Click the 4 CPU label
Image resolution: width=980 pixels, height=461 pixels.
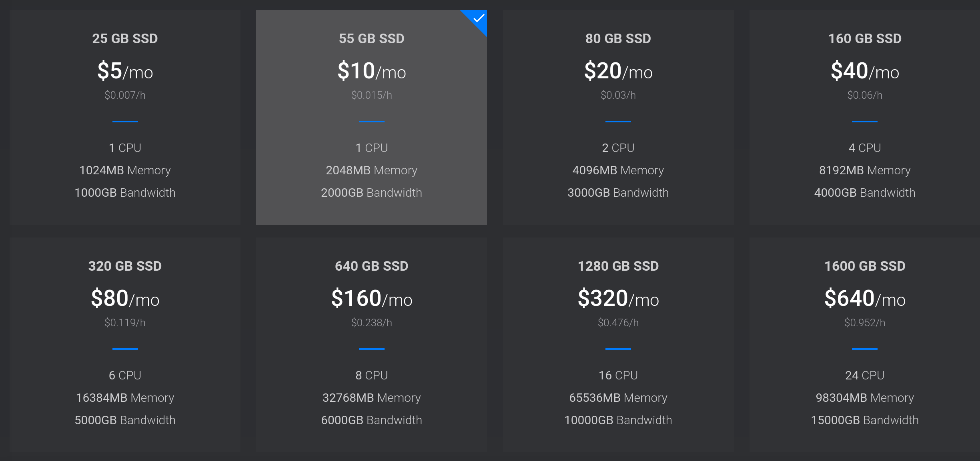click(x=864, y=148)
